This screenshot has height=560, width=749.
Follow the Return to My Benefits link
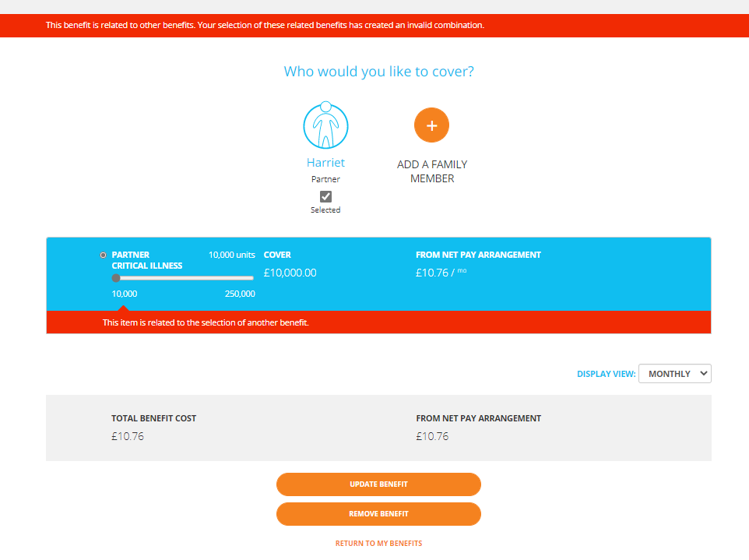[379, 544]
